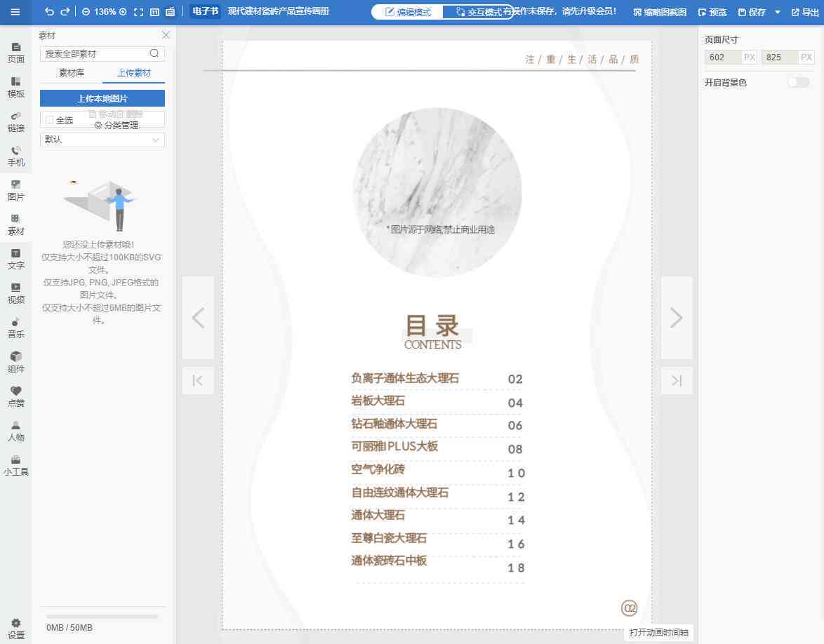Select the marble circle image
824x644 pixels.
coord(437,192)
